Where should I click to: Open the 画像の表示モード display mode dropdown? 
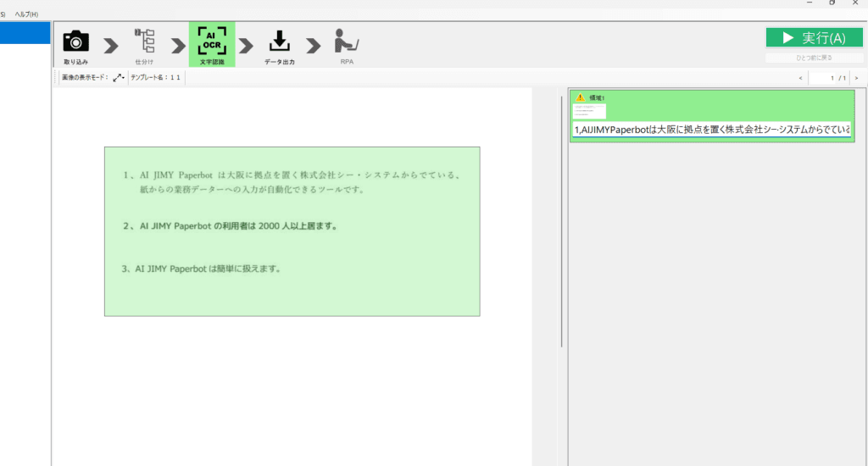point(119,77)
